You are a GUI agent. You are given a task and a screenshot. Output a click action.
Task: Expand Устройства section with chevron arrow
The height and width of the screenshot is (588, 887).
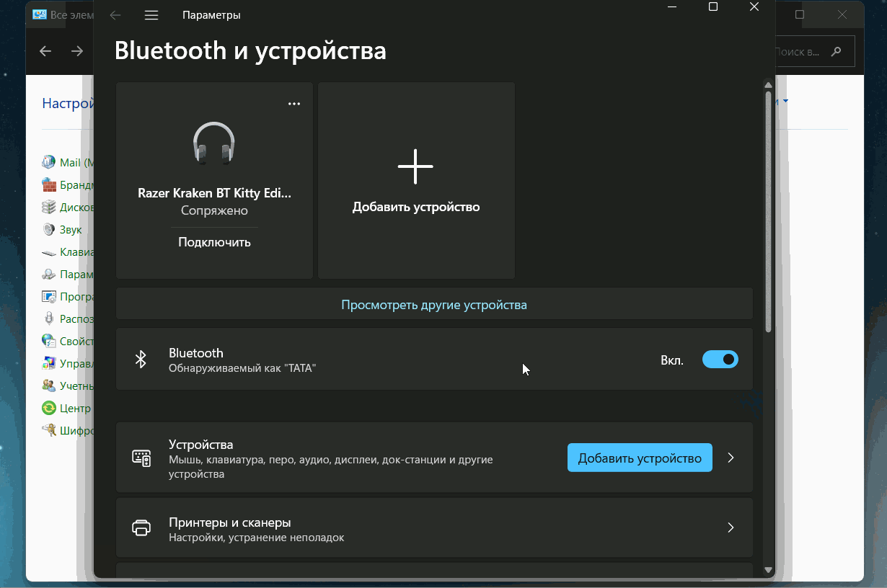point(731,458)
